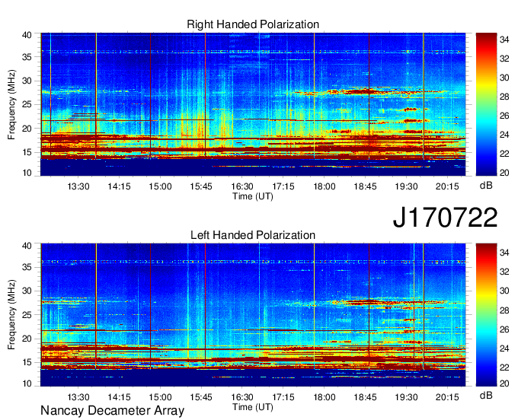Click the 40 MHz frequency tick on the Left Handed plot
This screenshot has width=518, height=420.
(27, 246)
